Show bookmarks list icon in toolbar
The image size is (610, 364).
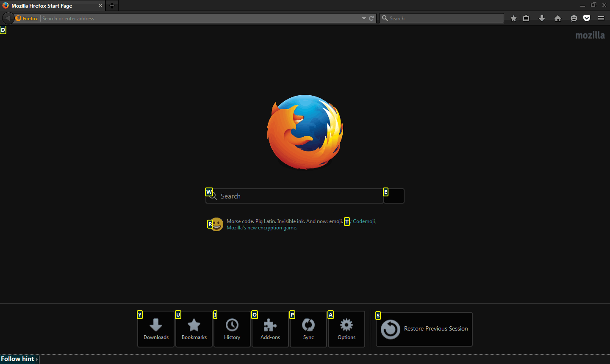(x=526, y=18)
